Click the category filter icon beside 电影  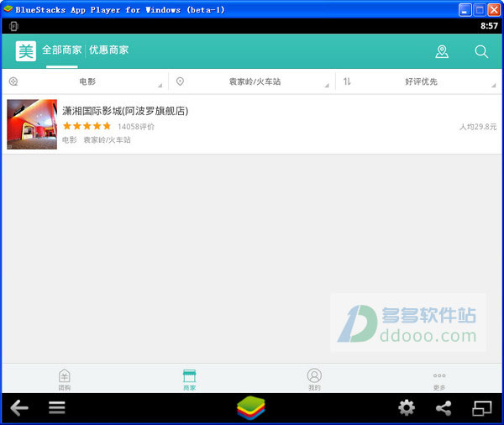tap(13, 81)
